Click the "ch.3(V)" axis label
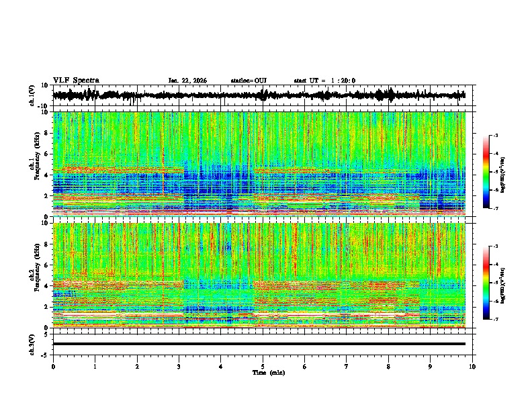 (32, 345)
